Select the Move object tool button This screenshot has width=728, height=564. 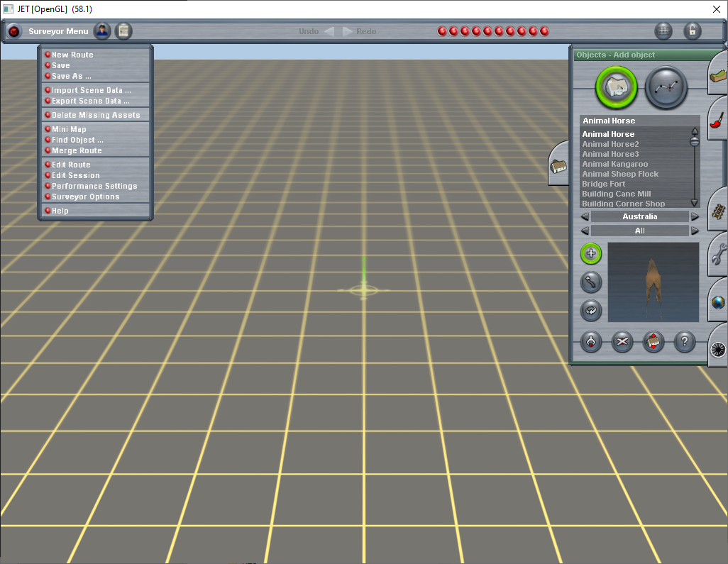click(x=591, y=282)
